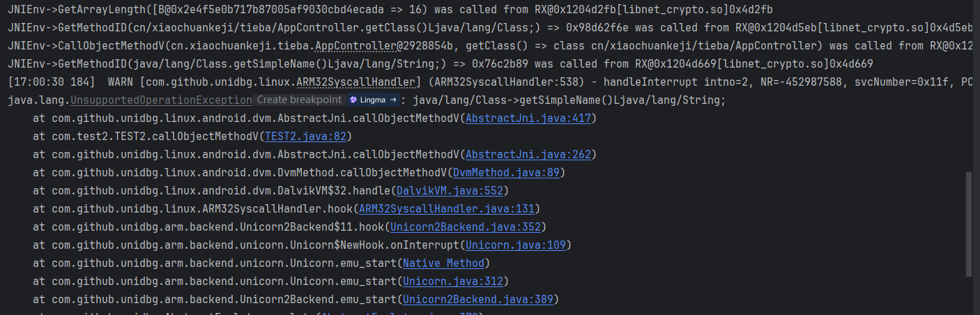This screenshot has width=980, height=315.
Task: Click the arrow next to Lingma
Action: pyautogui.click(x=393, y=100)
